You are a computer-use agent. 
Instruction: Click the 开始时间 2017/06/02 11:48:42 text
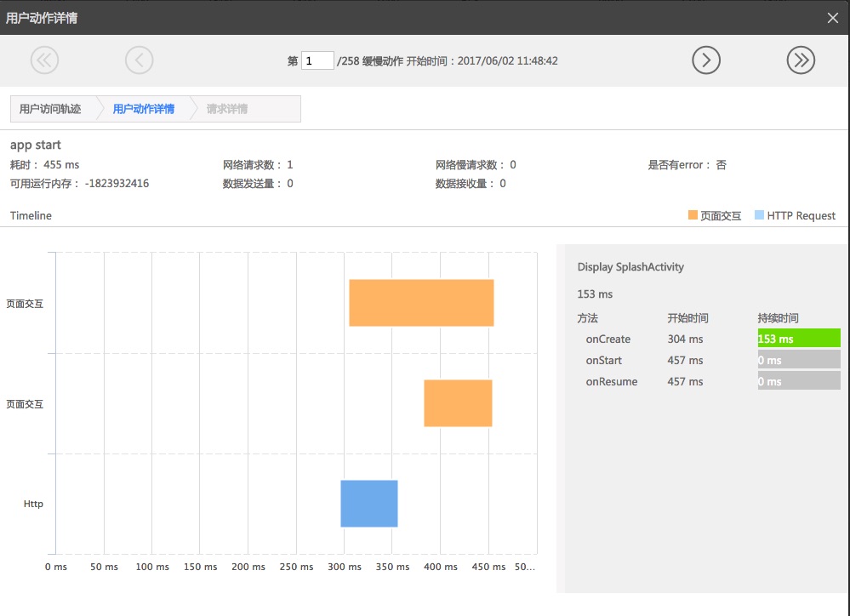coord(482,60)
